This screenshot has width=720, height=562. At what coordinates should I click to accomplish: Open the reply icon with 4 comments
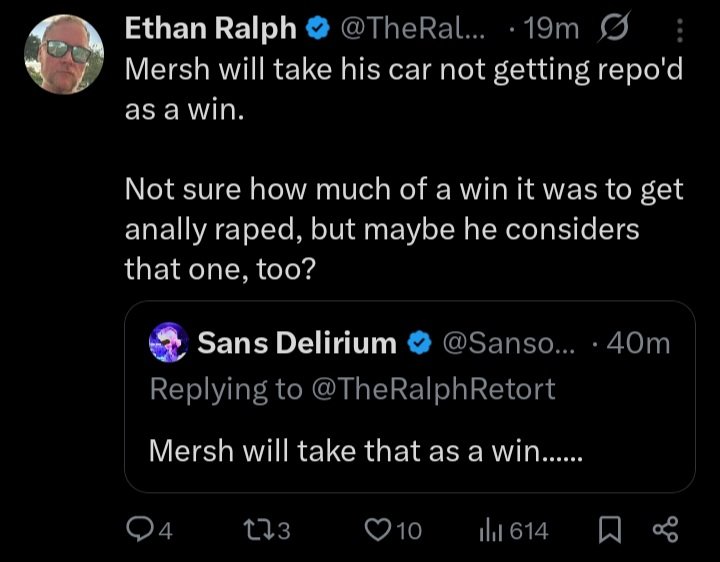(x=149, y=530)
